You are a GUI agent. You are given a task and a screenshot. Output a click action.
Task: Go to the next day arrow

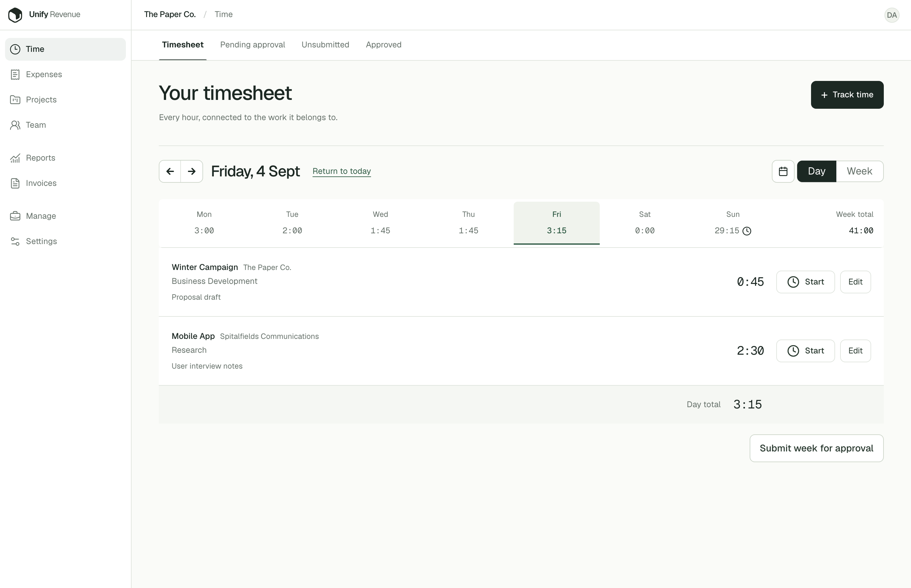[192, 171]
